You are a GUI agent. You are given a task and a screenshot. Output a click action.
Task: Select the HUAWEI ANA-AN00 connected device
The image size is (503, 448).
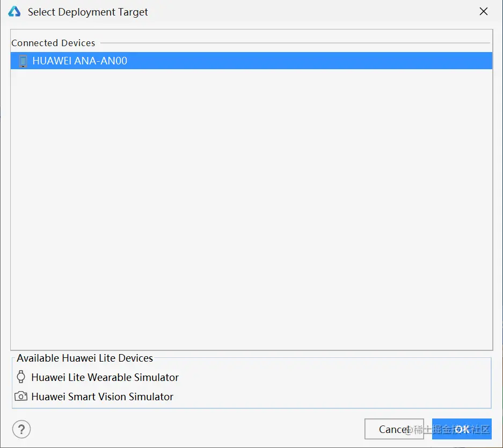click(x=251, y=61)
